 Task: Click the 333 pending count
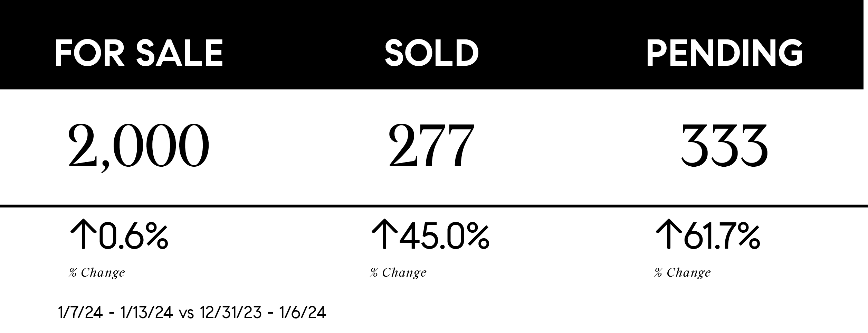pyautogui.click(x=724, y=146)
